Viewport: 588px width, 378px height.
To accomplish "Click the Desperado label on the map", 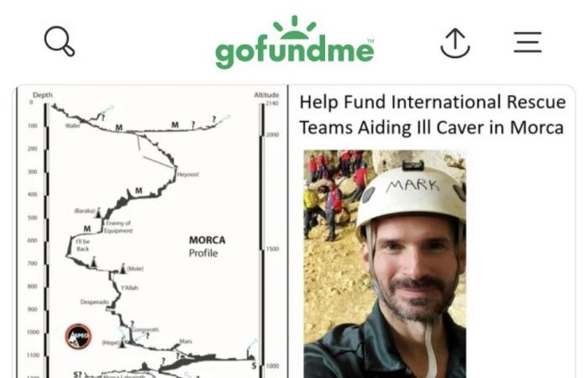I will click(x=94, y=302).
